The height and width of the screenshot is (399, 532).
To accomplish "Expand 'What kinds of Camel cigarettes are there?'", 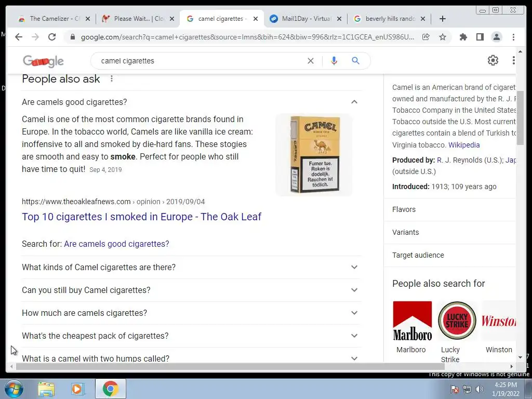I will pos(192,268).
